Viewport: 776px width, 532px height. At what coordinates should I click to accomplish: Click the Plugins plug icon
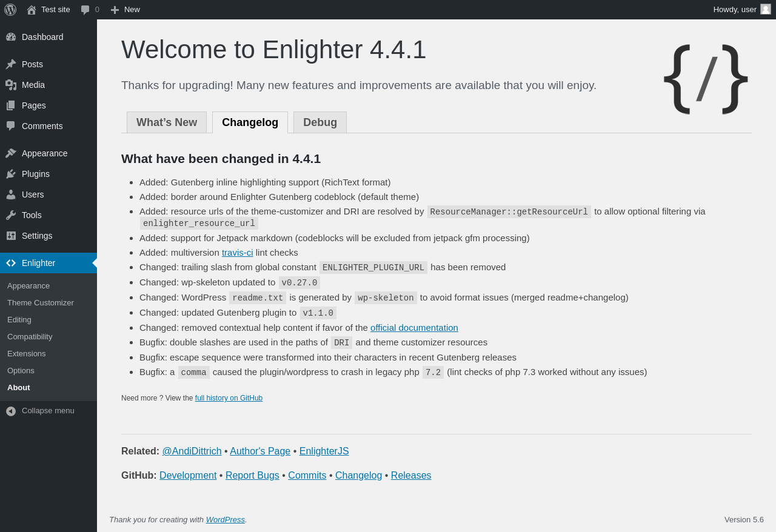11,174
